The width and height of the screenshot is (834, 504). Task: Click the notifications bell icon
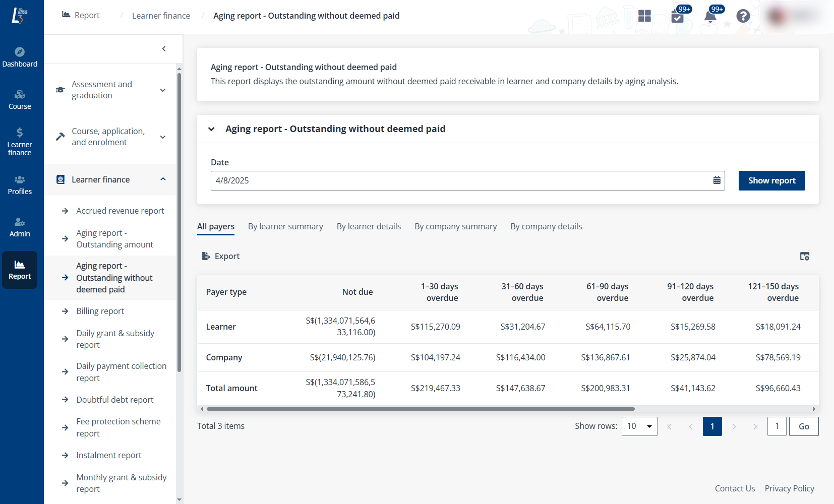[x=710, y=17]
